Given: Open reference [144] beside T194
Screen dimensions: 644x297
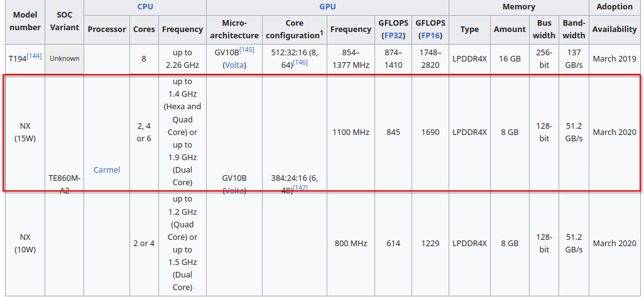Looking at the screenshot, I should (34, 56).
